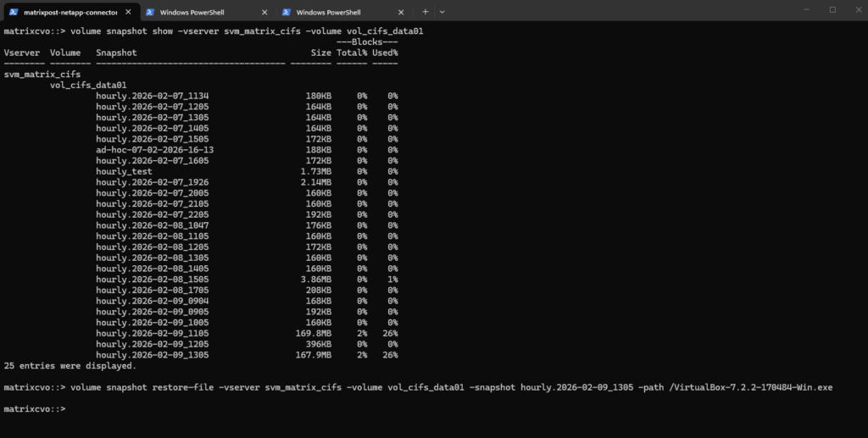Click the restore-file command line text
868x438 pixels.
click(x=418, y=387)
